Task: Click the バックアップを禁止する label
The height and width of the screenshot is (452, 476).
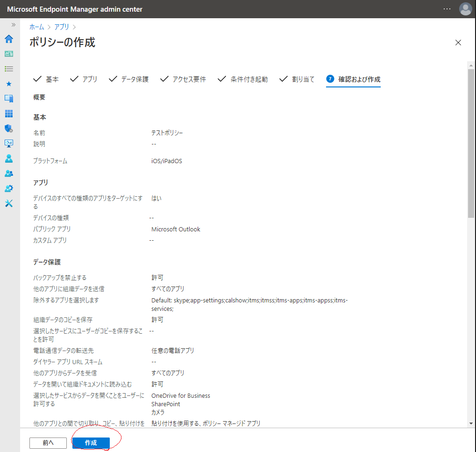Action: tap(60, 278)
